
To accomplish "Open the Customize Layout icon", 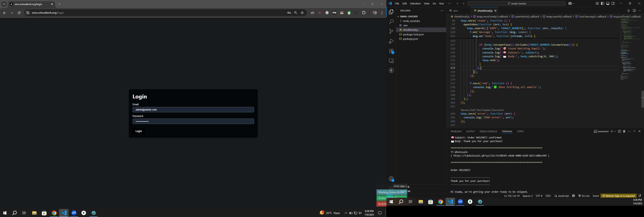I will click(597, 3).
